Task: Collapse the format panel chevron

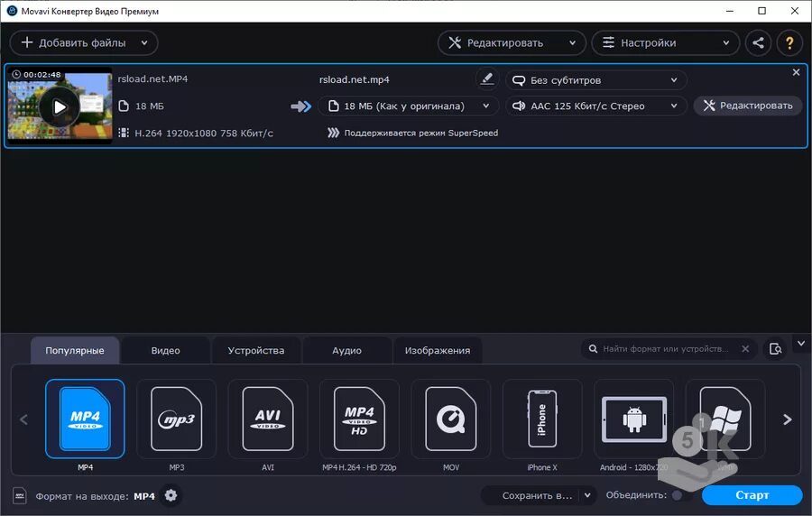Action: (800, 343)
